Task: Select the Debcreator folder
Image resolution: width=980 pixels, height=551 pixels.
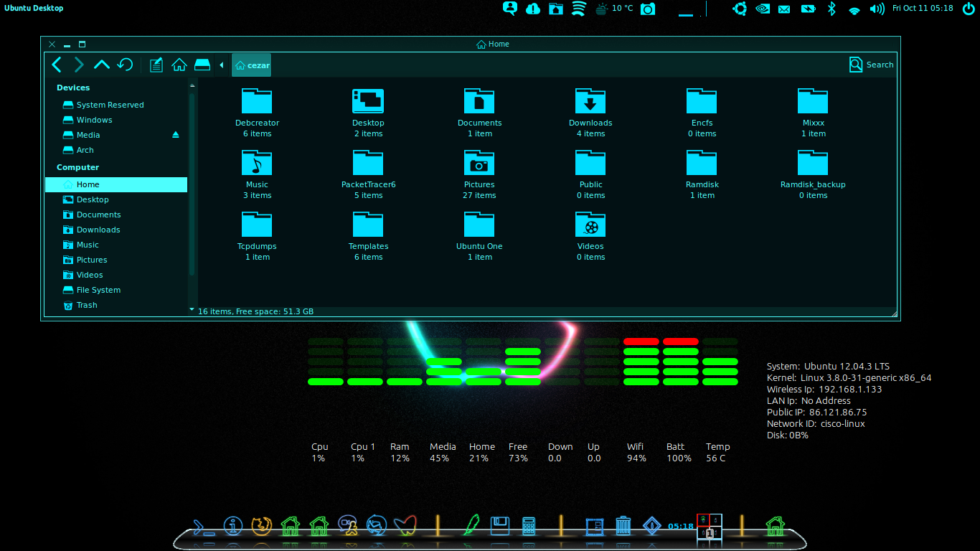Action: coord(257,113)
